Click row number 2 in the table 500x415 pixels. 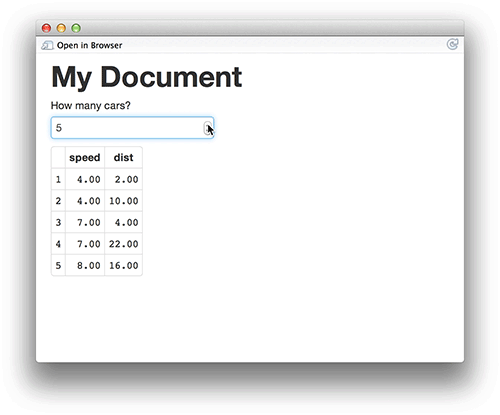(58, 201)
